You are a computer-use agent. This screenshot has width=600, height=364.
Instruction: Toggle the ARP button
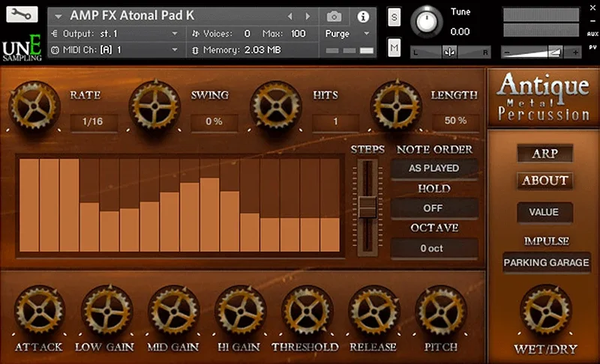pos(545,154)
